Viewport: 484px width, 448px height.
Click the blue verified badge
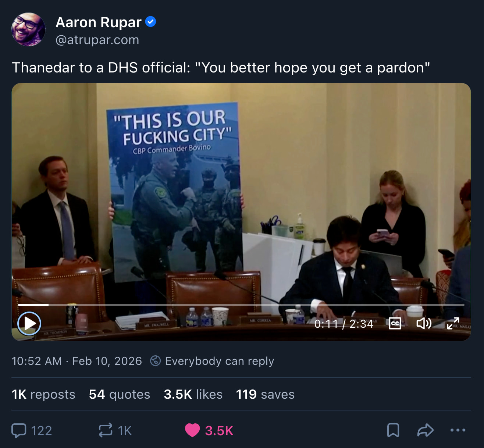[151, 22]
